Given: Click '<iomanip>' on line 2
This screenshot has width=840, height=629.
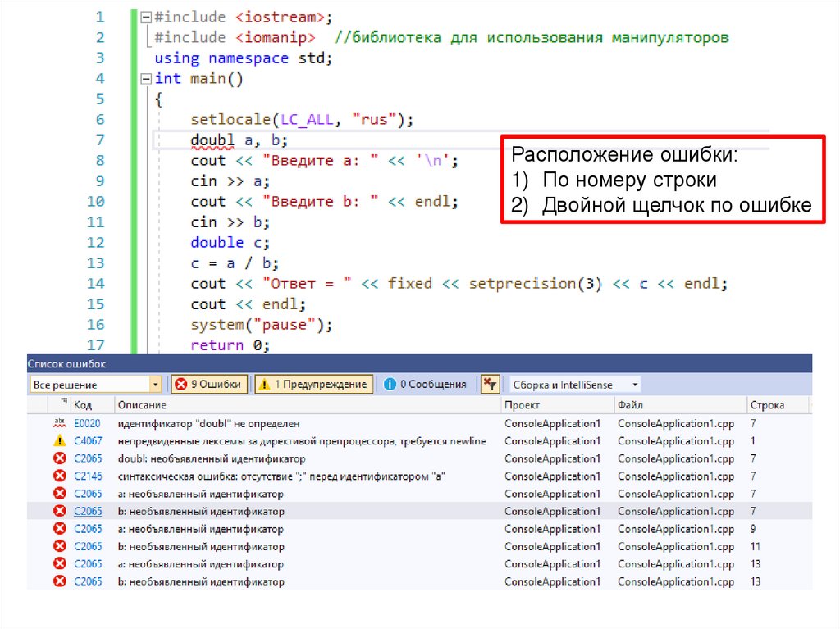Looking at the screenshot, I should pyautogui.click(x=276, y=38).
